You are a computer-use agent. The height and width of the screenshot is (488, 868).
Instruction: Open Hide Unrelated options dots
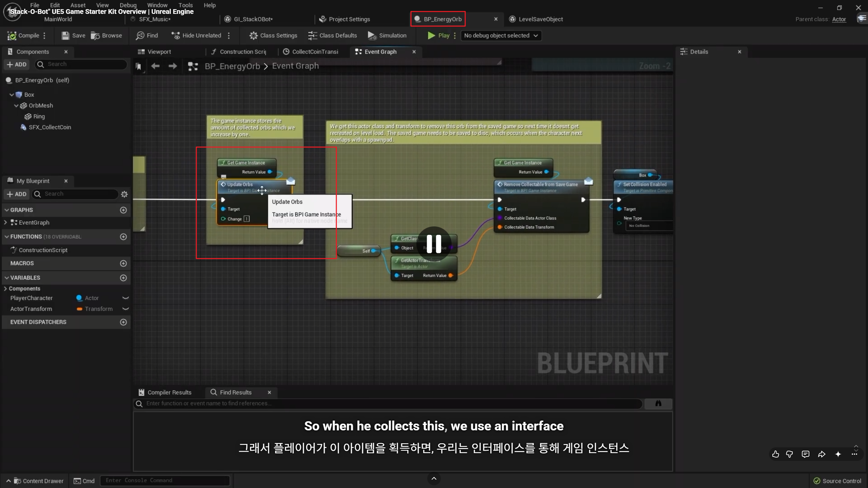[229, 36]
